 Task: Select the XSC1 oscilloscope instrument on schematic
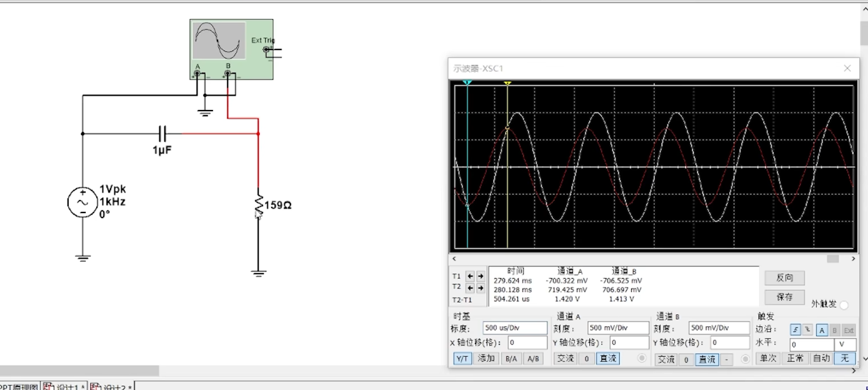[231, 49]
